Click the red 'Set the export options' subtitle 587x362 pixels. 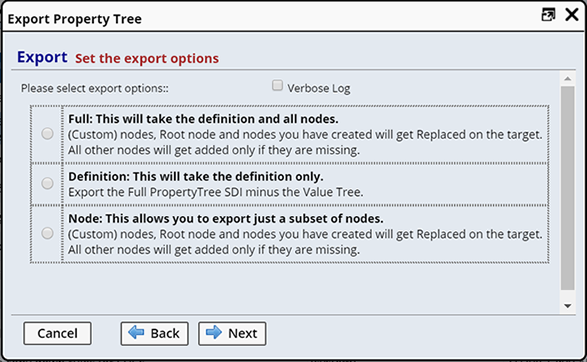(x=147, y=58)
